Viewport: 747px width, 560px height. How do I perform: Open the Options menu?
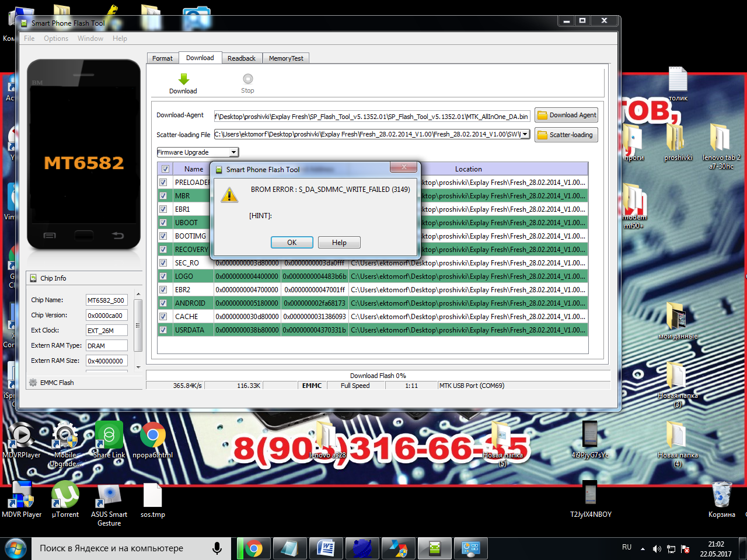point(56,38)
